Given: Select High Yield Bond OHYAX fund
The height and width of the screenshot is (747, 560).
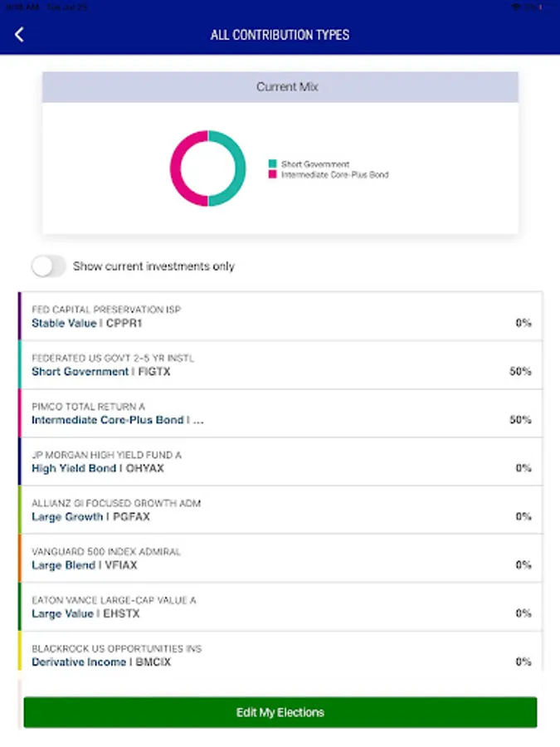Looking at the screenshot, I should click(x=249, y=461).
